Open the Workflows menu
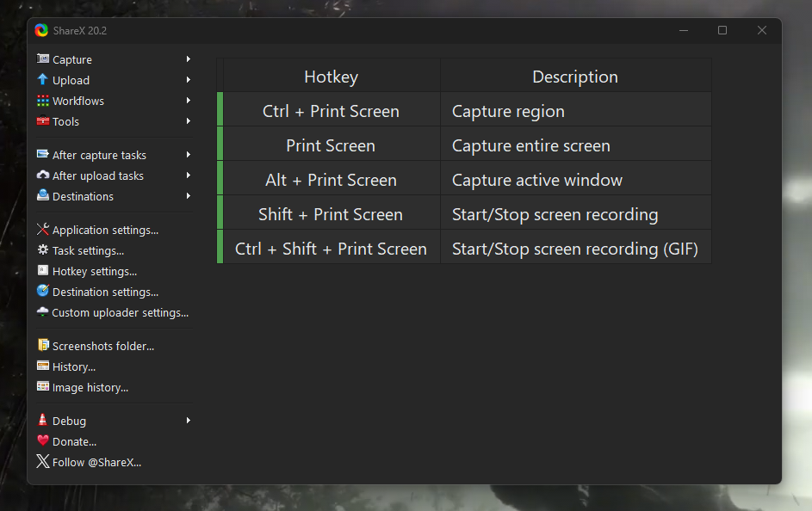812x511 pixels. (114, 101)
